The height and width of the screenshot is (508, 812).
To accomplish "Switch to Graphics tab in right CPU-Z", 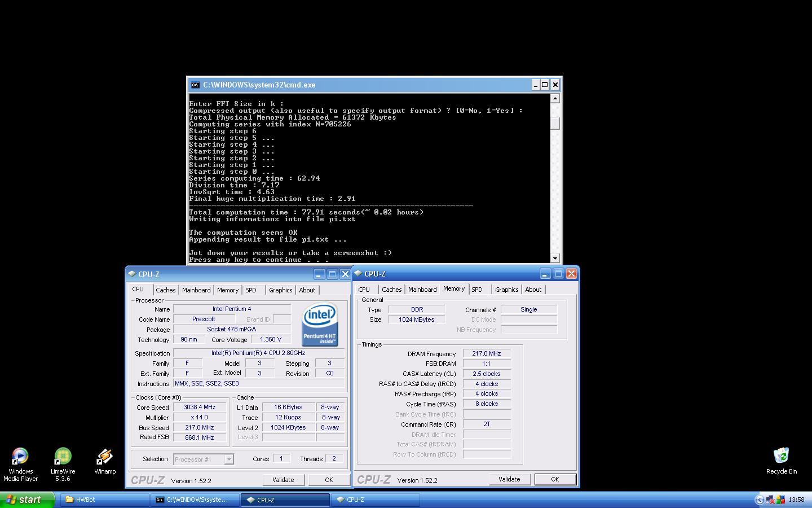I will [x=506, y=290].
